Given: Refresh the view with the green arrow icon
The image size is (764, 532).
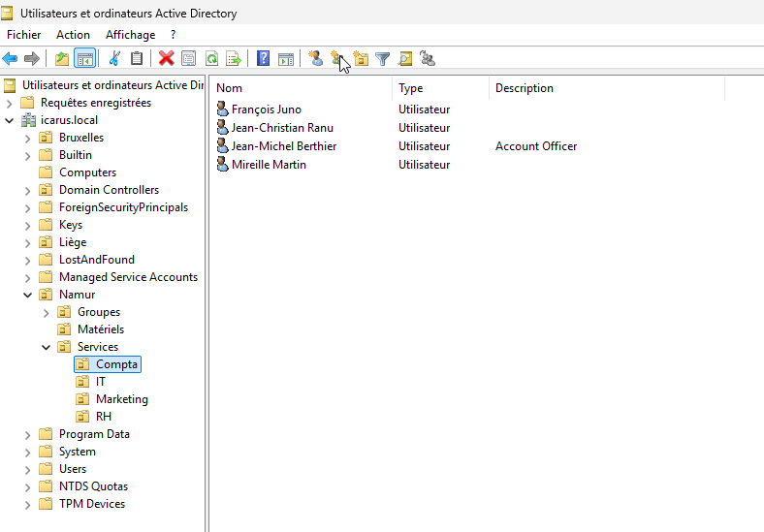Looking at the screenshot, I should [x=211, y=59].
